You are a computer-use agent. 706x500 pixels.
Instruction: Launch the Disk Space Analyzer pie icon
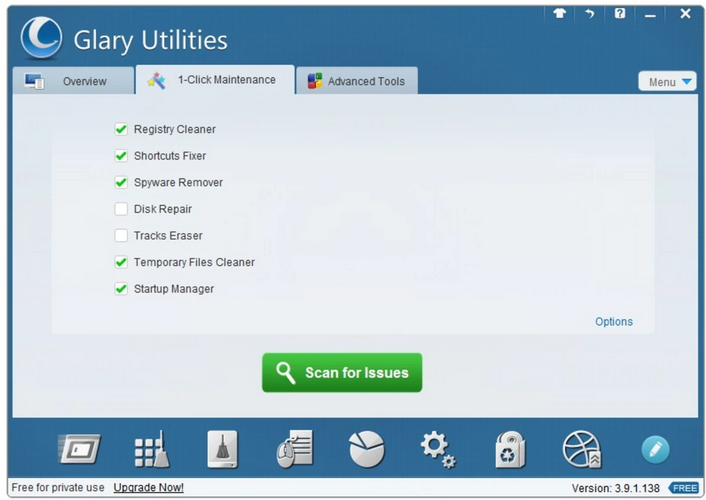tap(367, 449)
